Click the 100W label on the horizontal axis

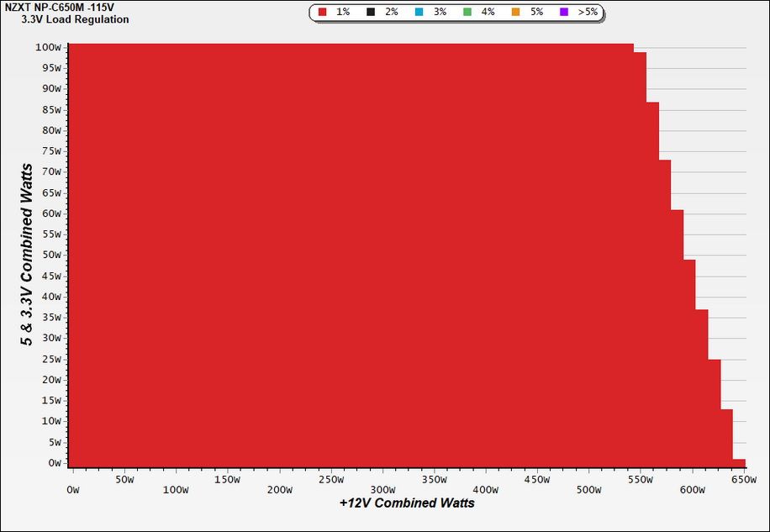[176, 490]
